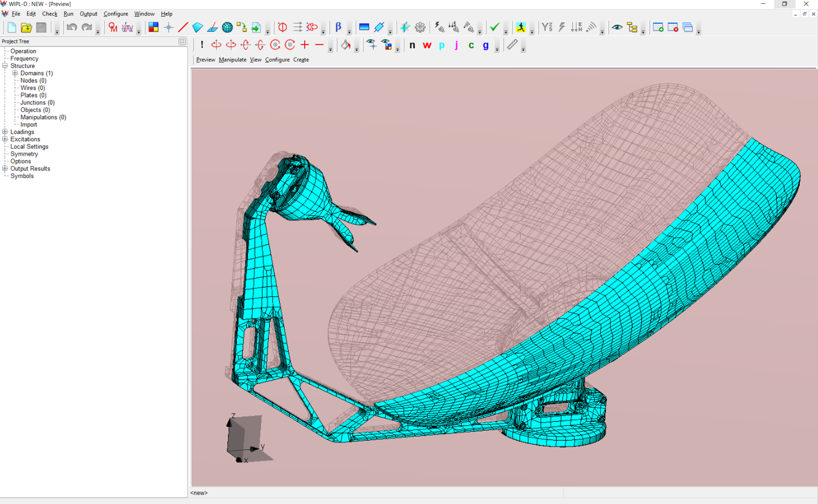
Task: Click the red line wire icon
Action: coord(183,27)
